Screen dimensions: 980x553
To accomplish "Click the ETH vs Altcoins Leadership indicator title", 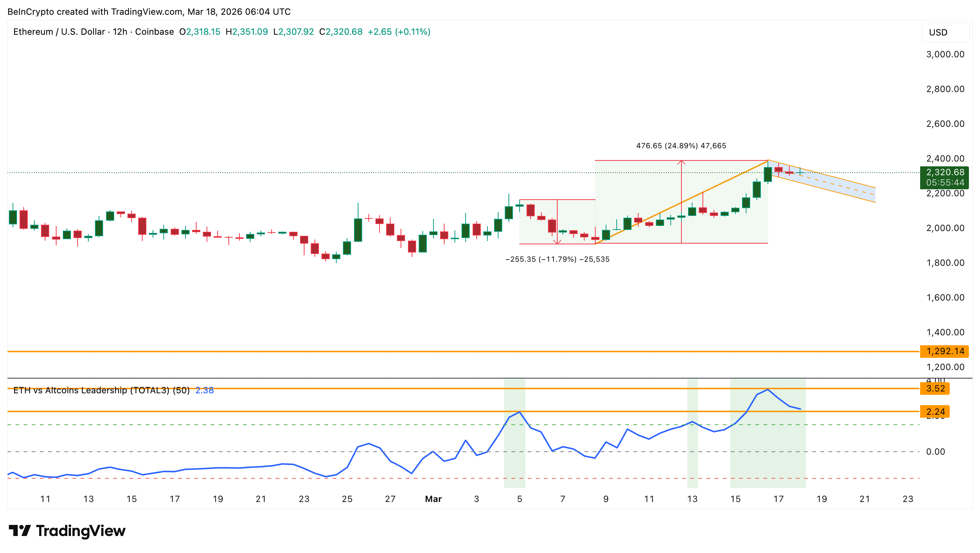I will pyautogui.click(x=101, y=390).
